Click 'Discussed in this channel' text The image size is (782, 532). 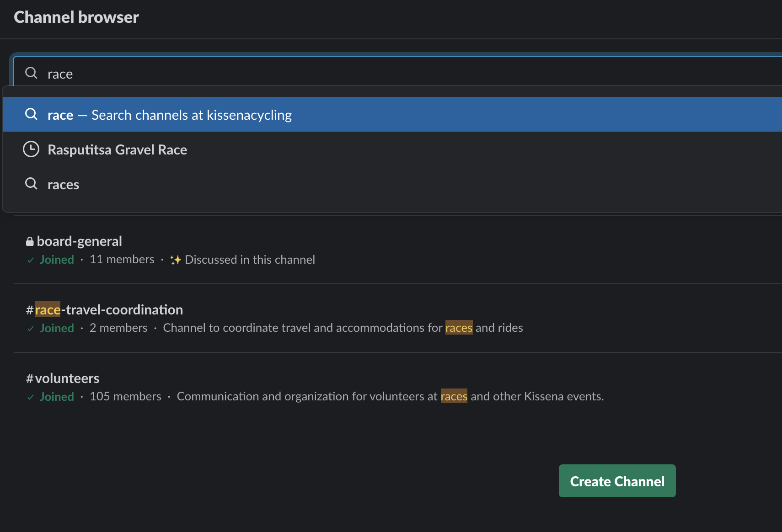[250, 260]
